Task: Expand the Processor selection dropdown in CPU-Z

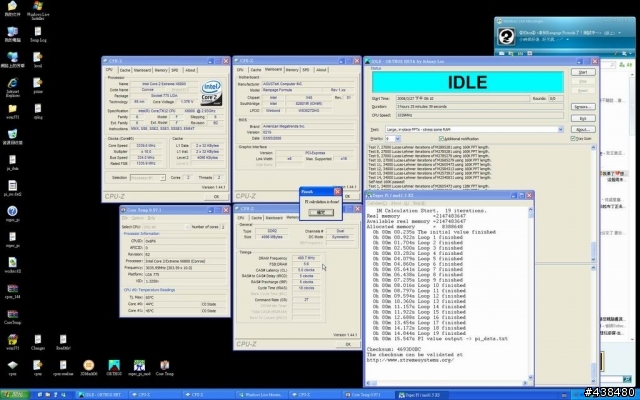Action: pyautogui.click(x=162, y=178)
